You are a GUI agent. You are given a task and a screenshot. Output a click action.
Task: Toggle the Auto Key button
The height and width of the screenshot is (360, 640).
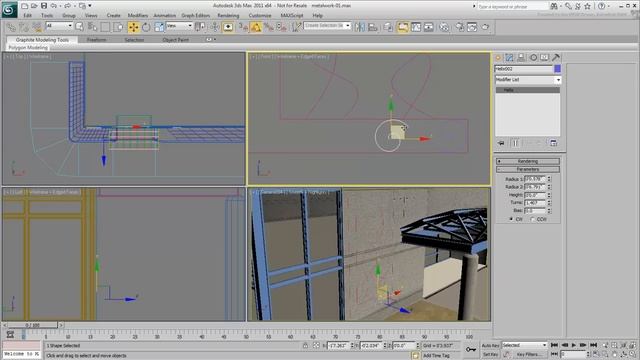pyautogui.click(x=490, y=345)
